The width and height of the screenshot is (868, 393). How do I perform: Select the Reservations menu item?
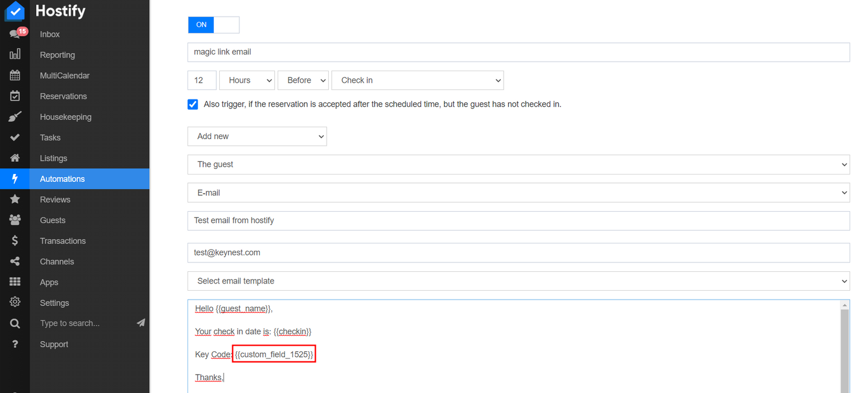pyautogui.click(x=63, y=96)
